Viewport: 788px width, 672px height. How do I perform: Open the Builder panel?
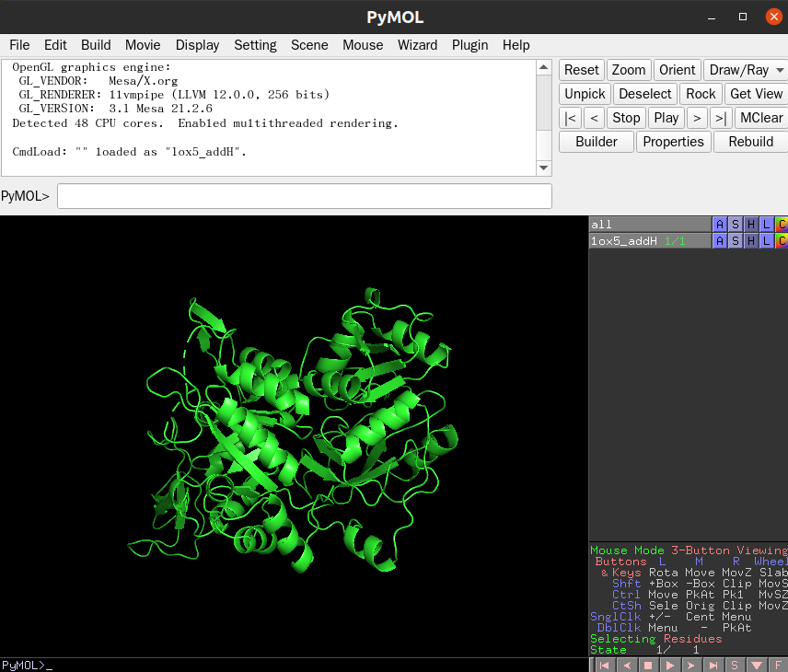pyautogui.click(x=596, y=142)
